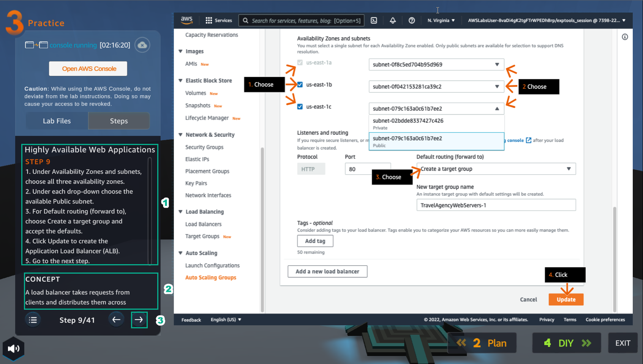Switch to the Steps tab

click(119, 121)
